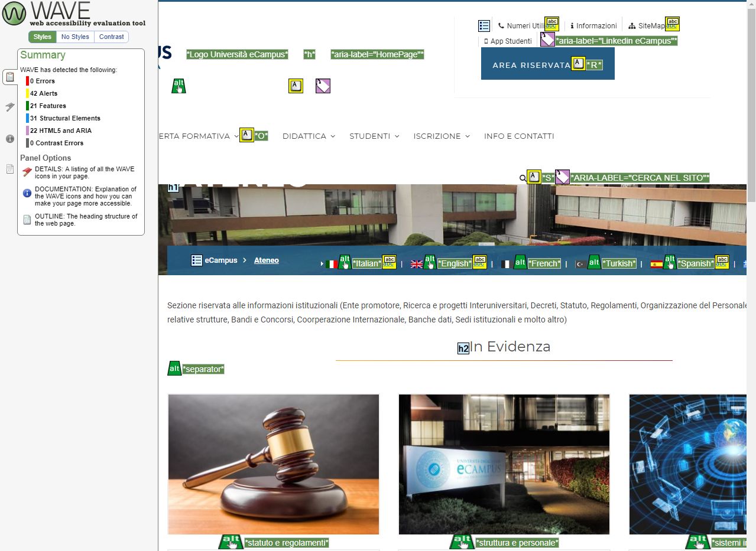The width and height of the screenshot is (756, 551).
Task: Click abc alert icon after Spanish label
Action: (722, 262)
